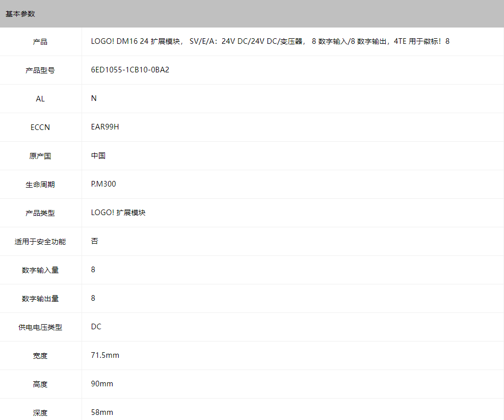Click the 产品型号 label
This screenshot has width=504, height=420.
click(x=40, y=70)
